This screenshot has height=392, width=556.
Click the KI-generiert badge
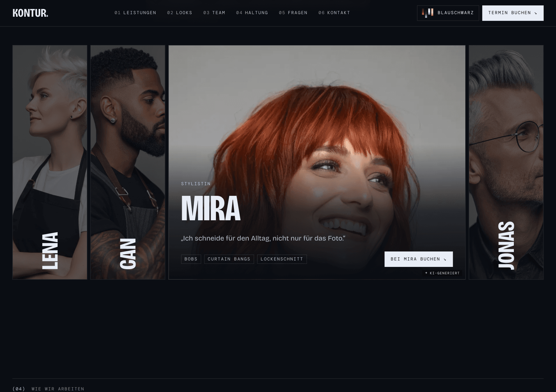coord(442,273)
